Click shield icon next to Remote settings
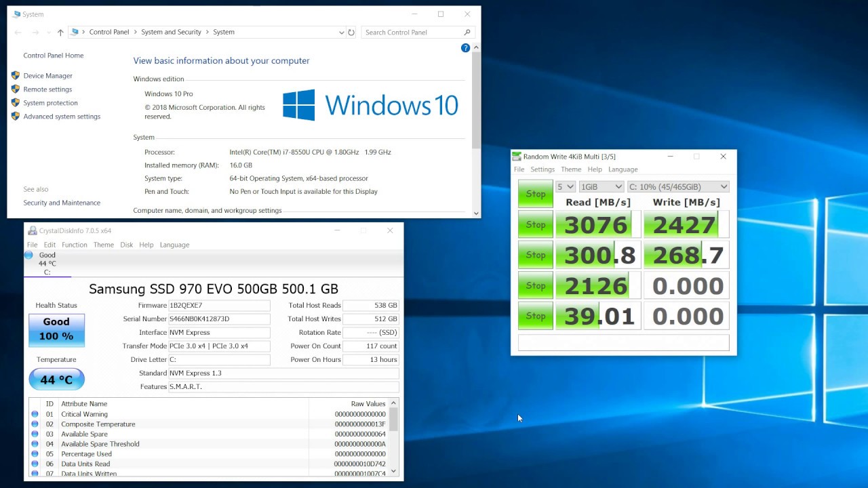This screenshot has height=488, width=868. 16,89
